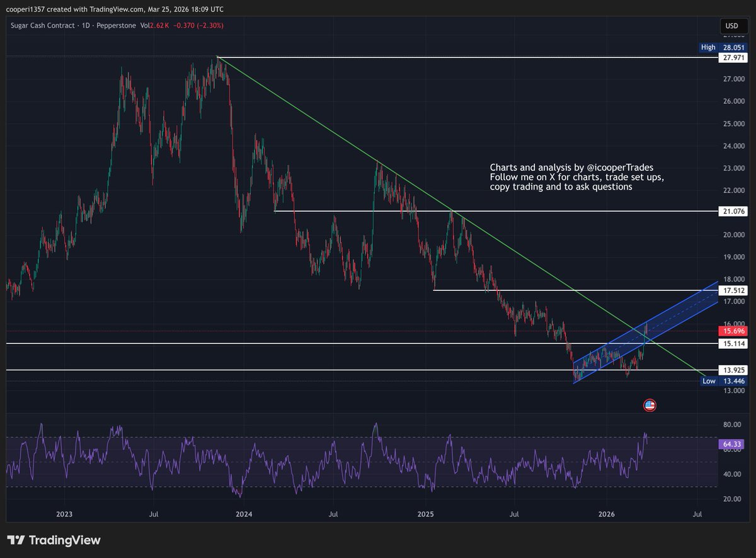
Task: Click the 21.076 resistance level label
Action: tap(733, 212)
